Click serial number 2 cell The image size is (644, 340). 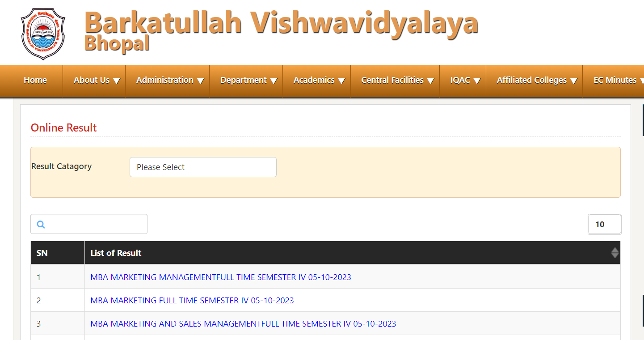(x=58, y=300)
